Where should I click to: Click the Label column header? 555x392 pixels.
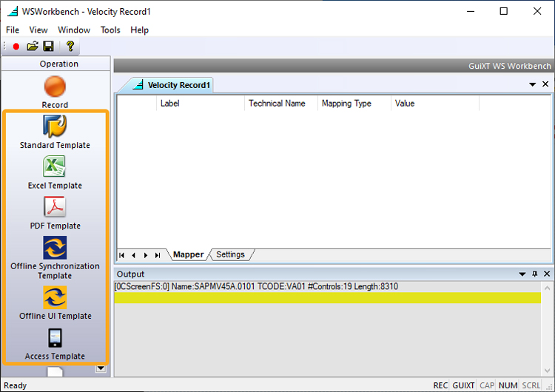(201, 104)
